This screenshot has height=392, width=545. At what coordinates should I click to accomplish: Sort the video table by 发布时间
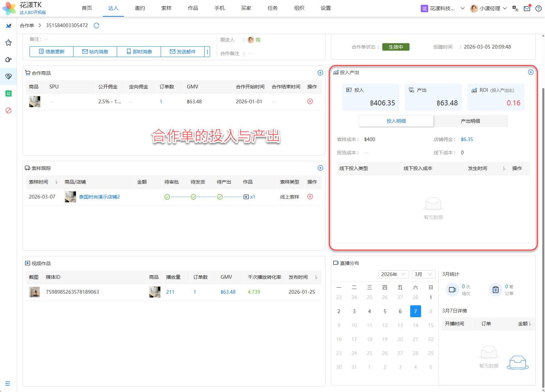pos(316,277)
